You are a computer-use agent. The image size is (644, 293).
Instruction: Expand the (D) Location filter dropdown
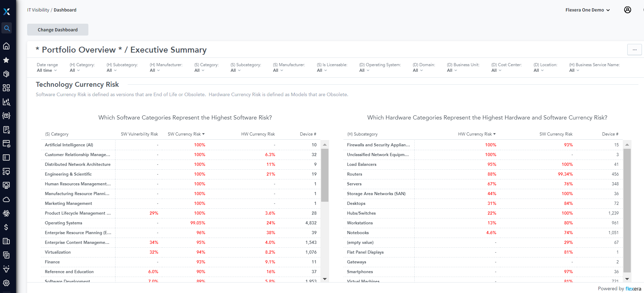(x=538, y=70)
